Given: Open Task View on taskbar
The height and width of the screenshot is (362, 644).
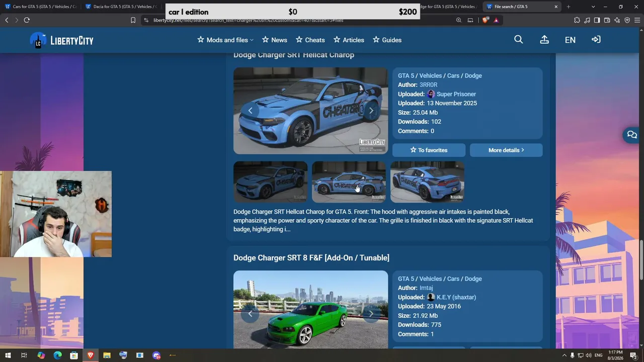Looking at the screenshot, I should pyautogui.click(x=24, y=355).
